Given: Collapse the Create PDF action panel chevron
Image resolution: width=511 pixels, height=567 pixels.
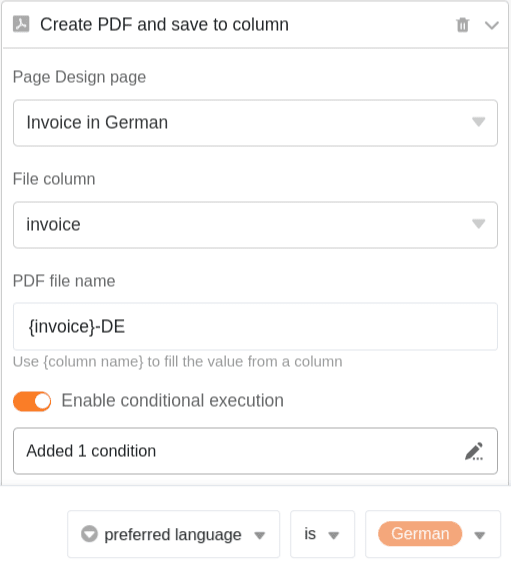Looking at the screenshot, I should (491, 25).
